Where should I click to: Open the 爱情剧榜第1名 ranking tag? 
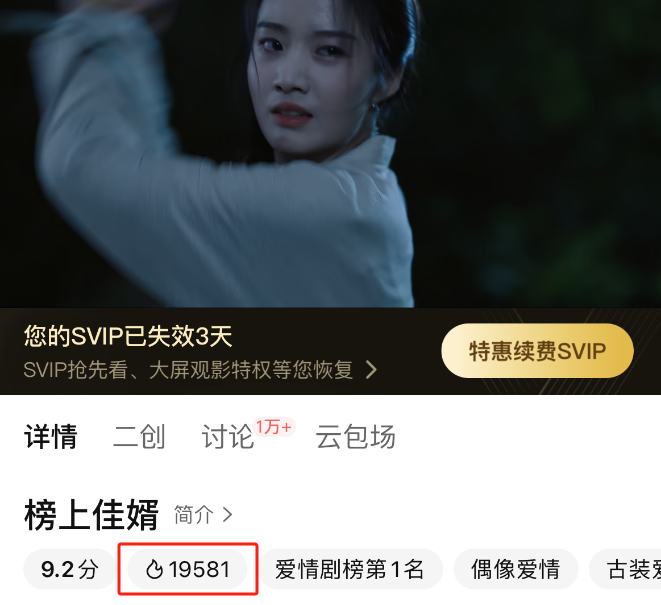click(x=349, y=569)
